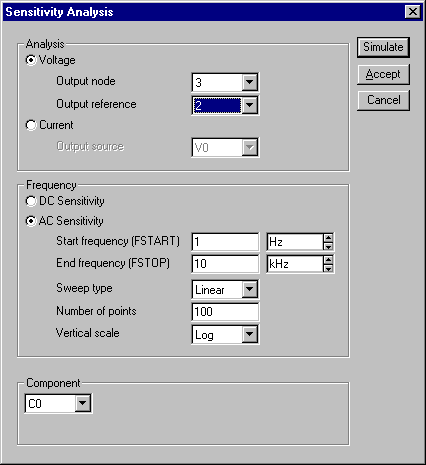426x465 pixels.
Task: Click the Accept button
Action: click(383, 74)
